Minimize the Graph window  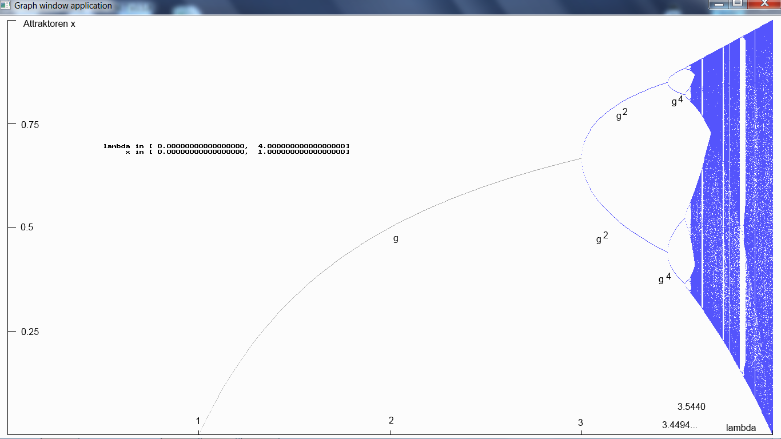click(719, 4)
